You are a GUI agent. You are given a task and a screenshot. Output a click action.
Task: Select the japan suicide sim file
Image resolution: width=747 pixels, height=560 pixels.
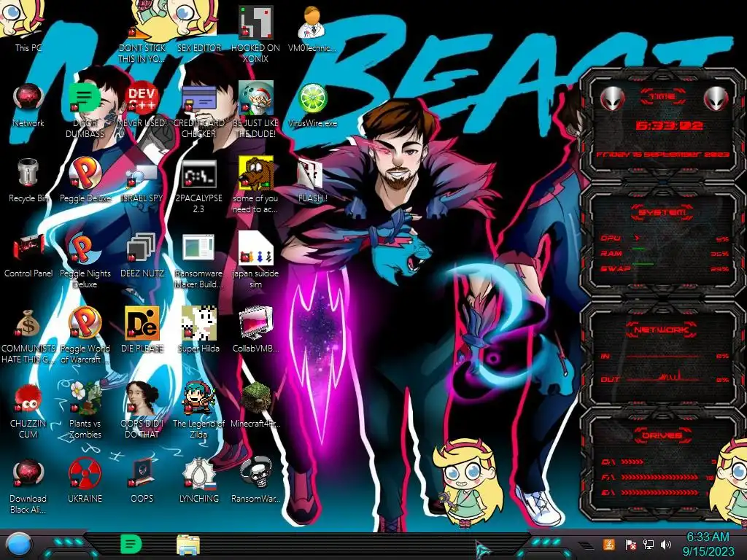256,260
